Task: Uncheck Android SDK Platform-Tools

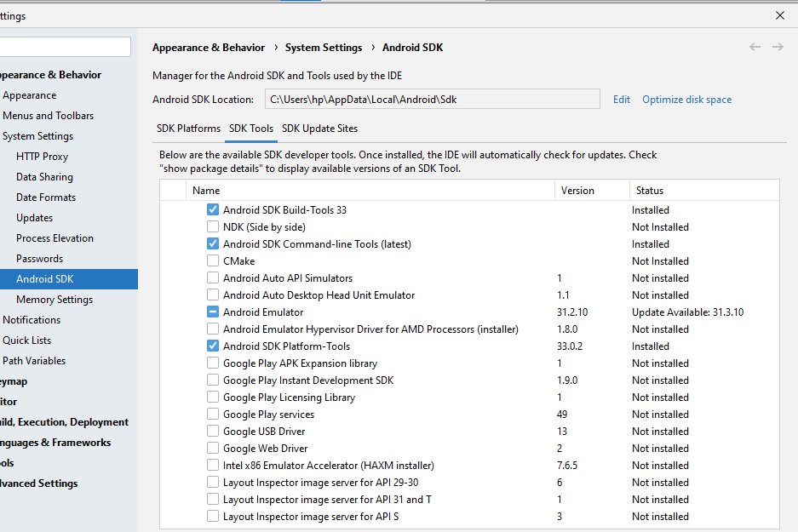Action: 213,346
